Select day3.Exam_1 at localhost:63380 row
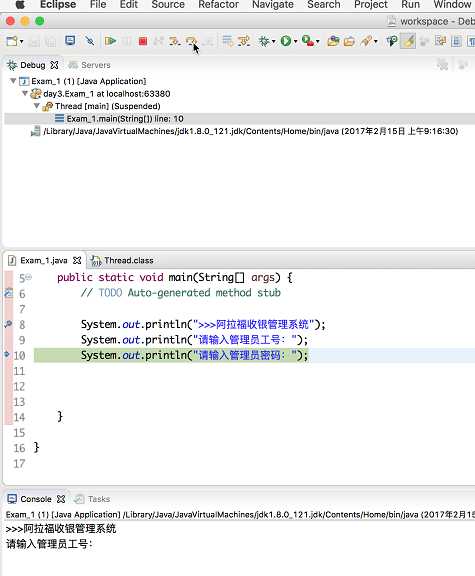The height and width of the screenshot is (576, 475). coord(107,94)
